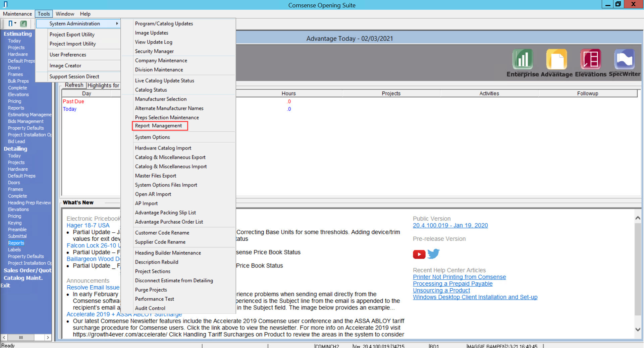Open the YouTube icon link
Viewport: 644px width, 348px height.
click(x=419, y=254)
